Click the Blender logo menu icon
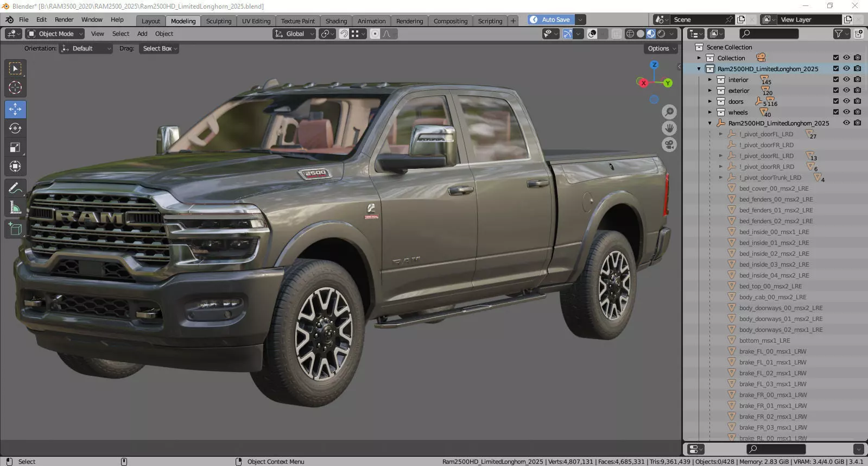Viewport: 868px width, 466px height. pyautogui.click(x=9, y=20)
